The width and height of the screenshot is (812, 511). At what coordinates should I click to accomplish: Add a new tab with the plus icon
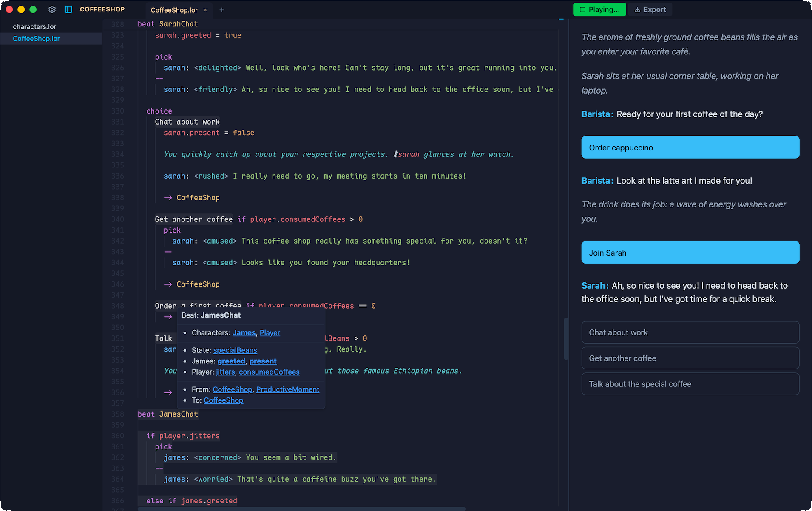coord(222,10)
